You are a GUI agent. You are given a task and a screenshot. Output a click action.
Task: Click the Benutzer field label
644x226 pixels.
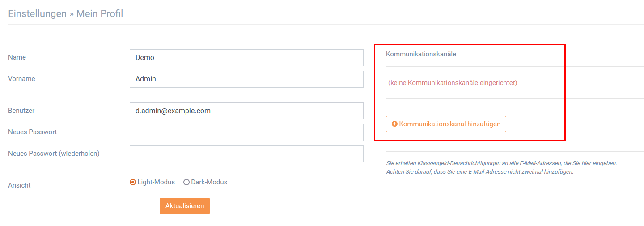(x=21, y=110)
